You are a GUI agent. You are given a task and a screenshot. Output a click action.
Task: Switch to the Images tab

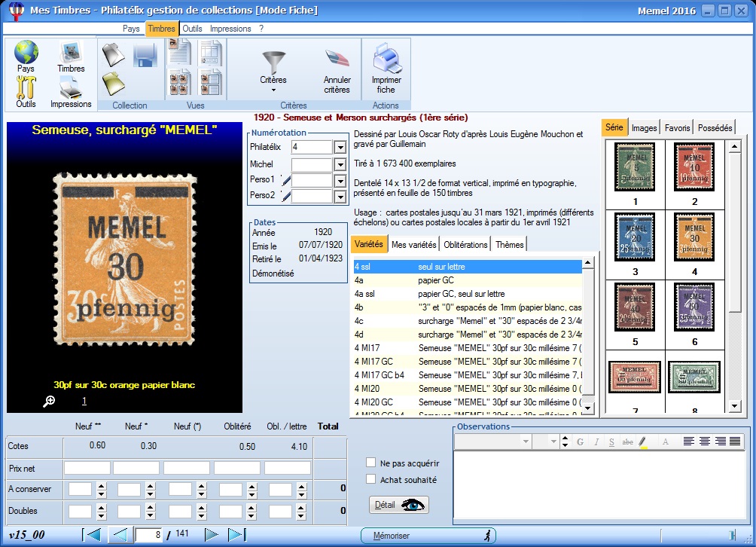[x=644, y=128]
